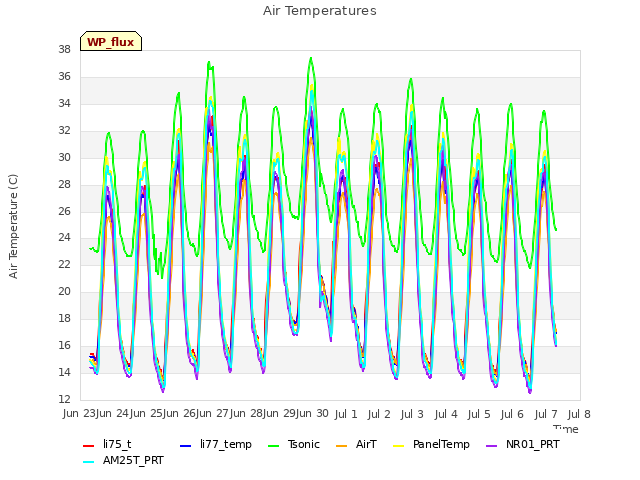This screenshot has width=640, height=480.
Task: Click the 34 y-axis tick label
Action: 64,103
